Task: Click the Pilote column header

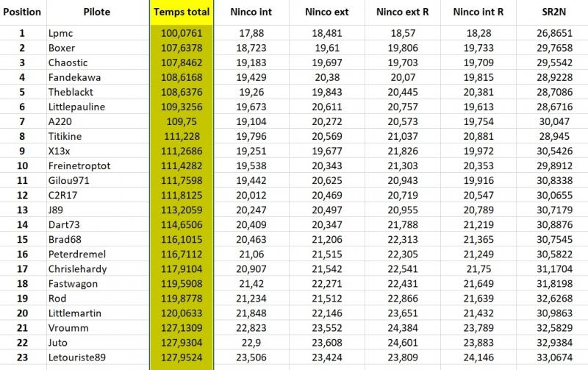Action: (x=97, y=12)
